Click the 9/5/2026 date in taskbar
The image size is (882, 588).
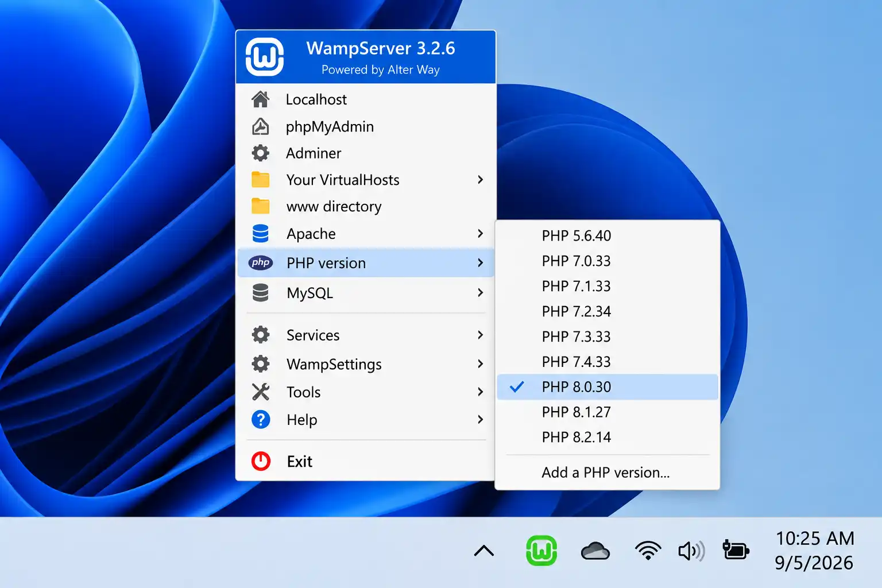[x=814, y=563]
